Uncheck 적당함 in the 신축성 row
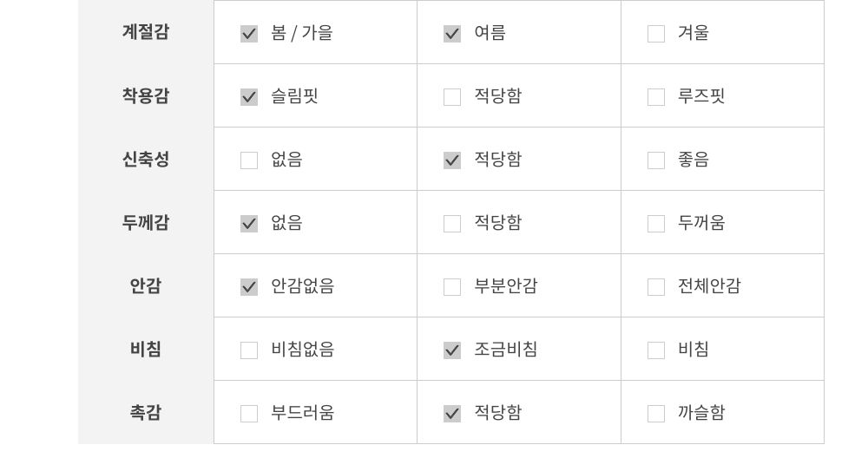868x458 pixels. (452, 160)
